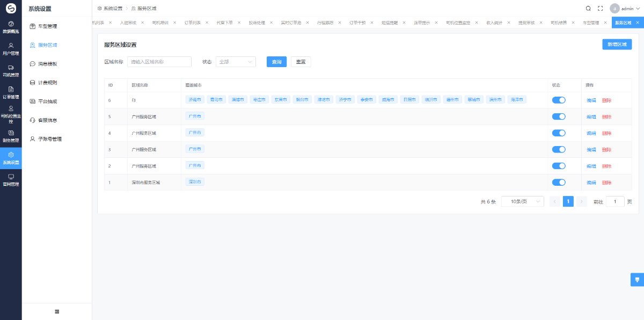Open 财务管理 in the dark navigation bar
The image size is (644, 320).
(11, 136)
